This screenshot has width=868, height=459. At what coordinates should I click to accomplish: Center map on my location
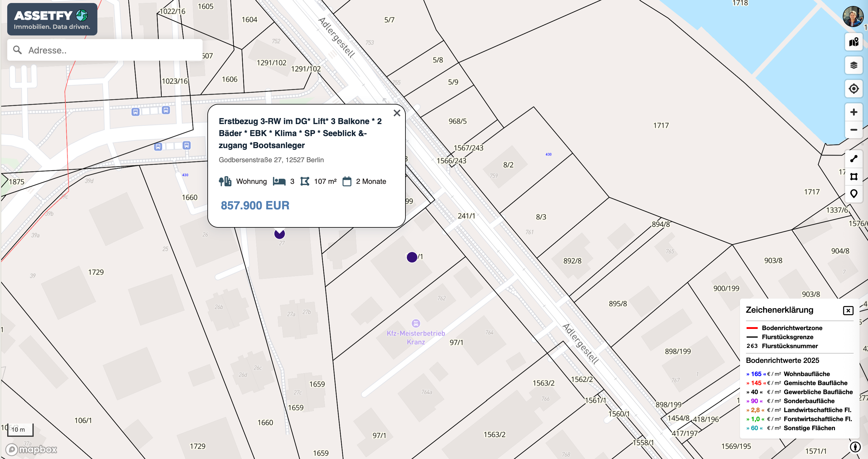853,89
